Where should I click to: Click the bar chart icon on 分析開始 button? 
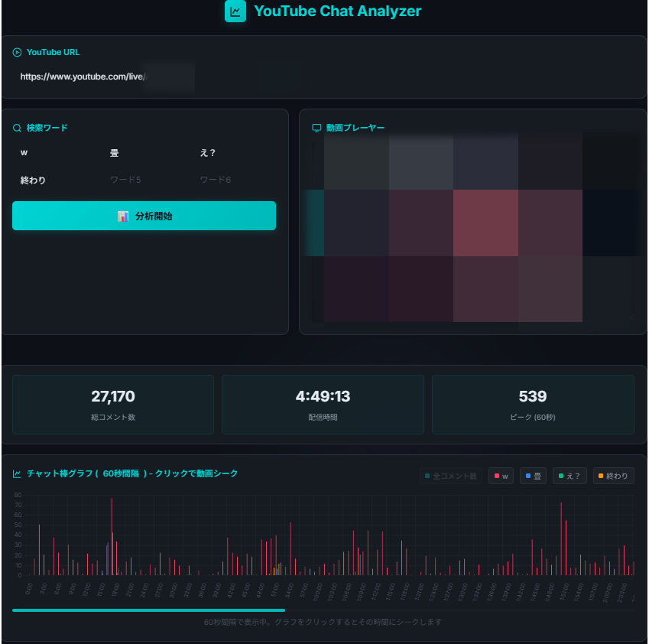pyautogui.click(x=122, y=216)
